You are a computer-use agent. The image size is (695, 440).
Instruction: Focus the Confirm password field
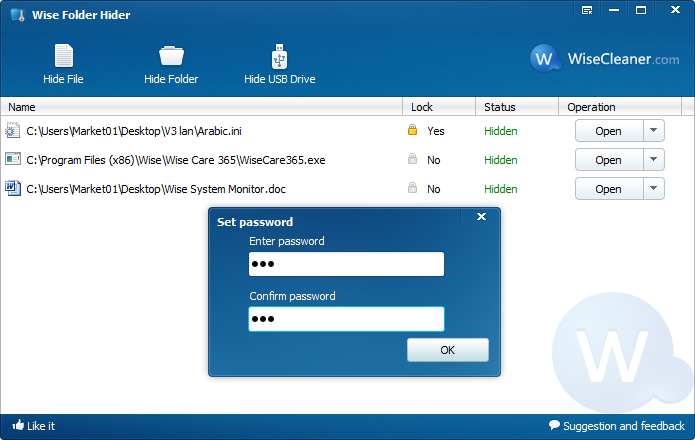point(346,319)
